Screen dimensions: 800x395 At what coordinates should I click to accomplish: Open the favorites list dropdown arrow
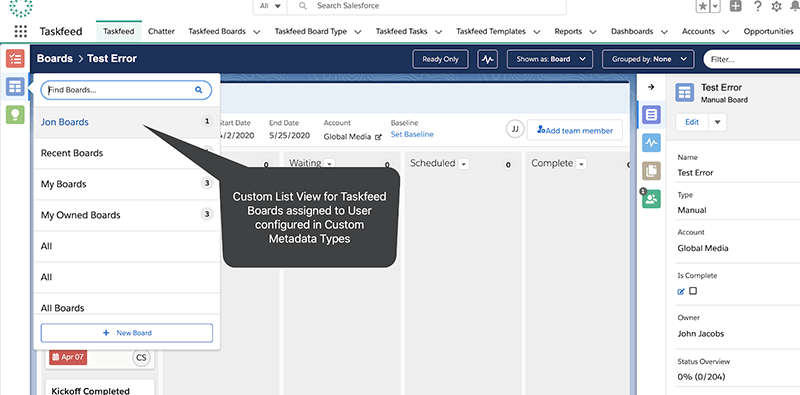pyautogui.click(x=715, y=6)
